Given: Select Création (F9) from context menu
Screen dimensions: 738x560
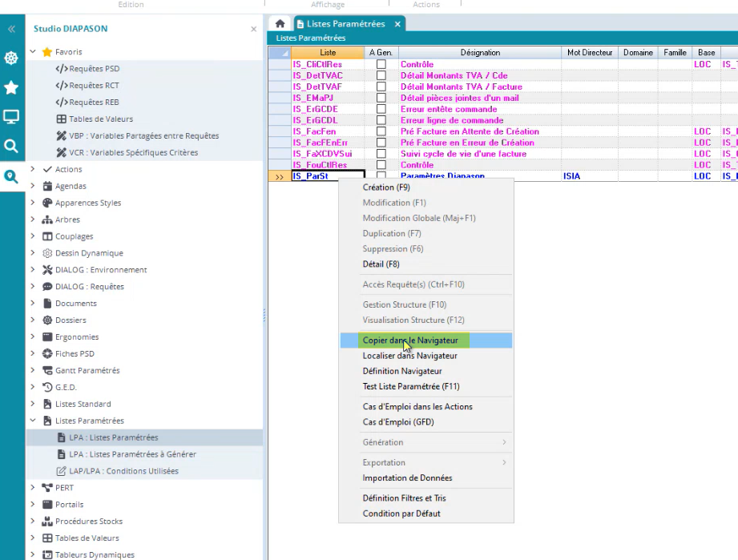Looking at the screenshot, I should pyautogui.click(x=386, y=187).
